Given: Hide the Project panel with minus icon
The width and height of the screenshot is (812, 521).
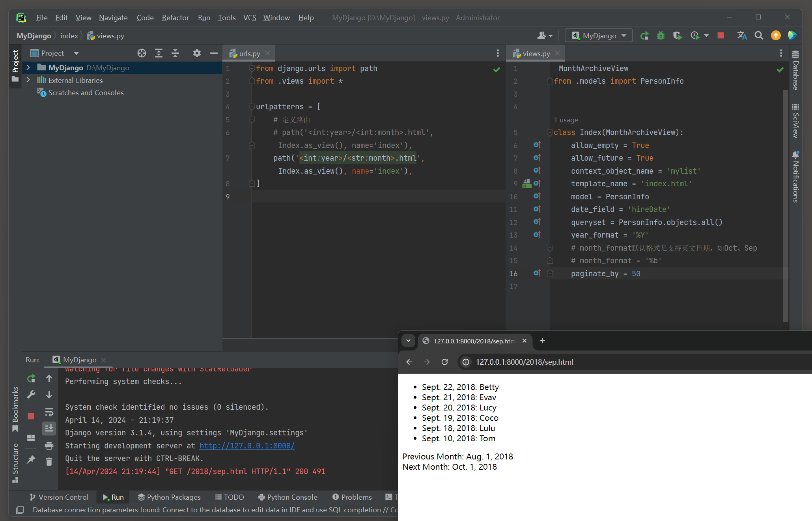Looking at the screenshot, I should pos(214,53).
